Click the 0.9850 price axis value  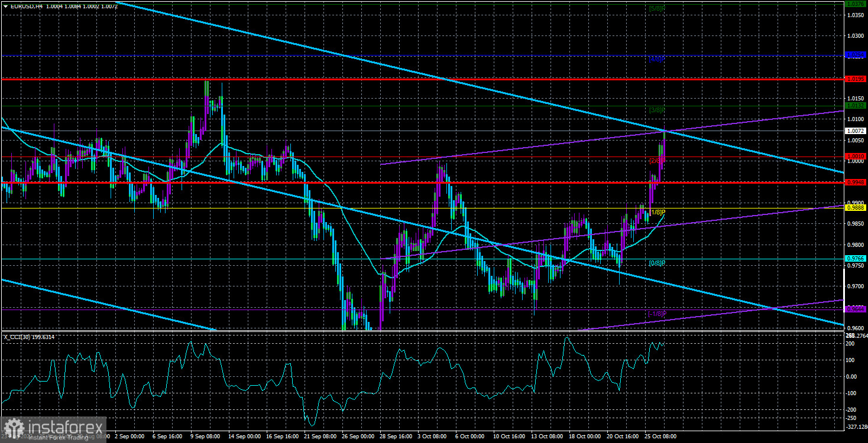(856, 224)
